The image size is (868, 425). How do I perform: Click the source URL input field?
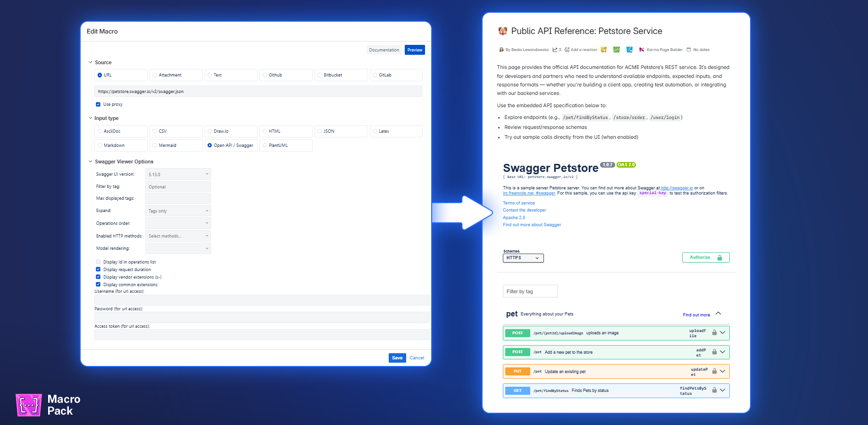click(x=258, y=91)
